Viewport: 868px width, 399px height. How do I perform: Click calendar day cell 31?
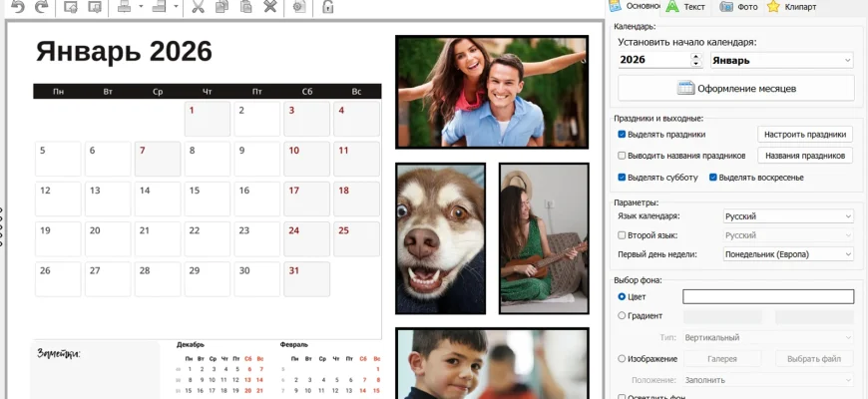click(306, 279)
